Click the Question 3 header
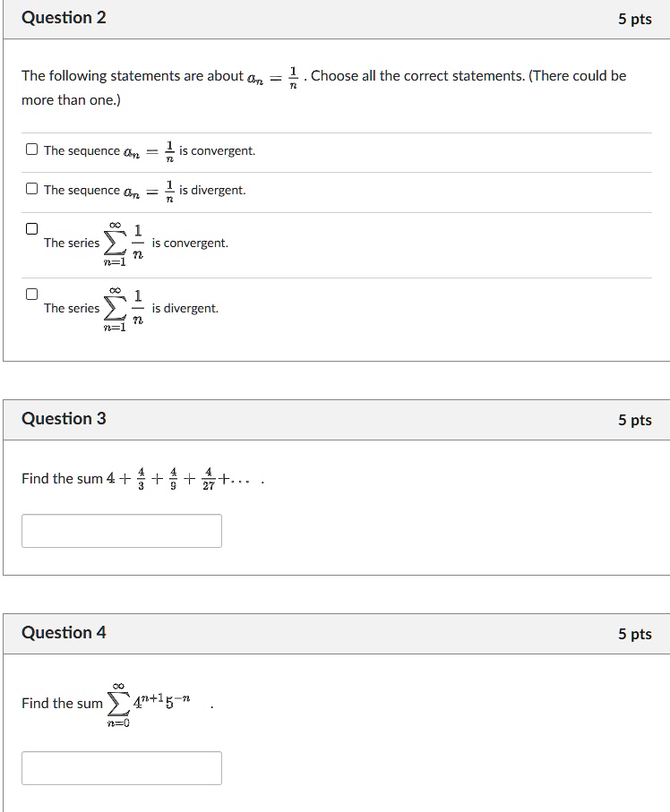Viewport: 670px width, 812px height. tap(62, 418)
